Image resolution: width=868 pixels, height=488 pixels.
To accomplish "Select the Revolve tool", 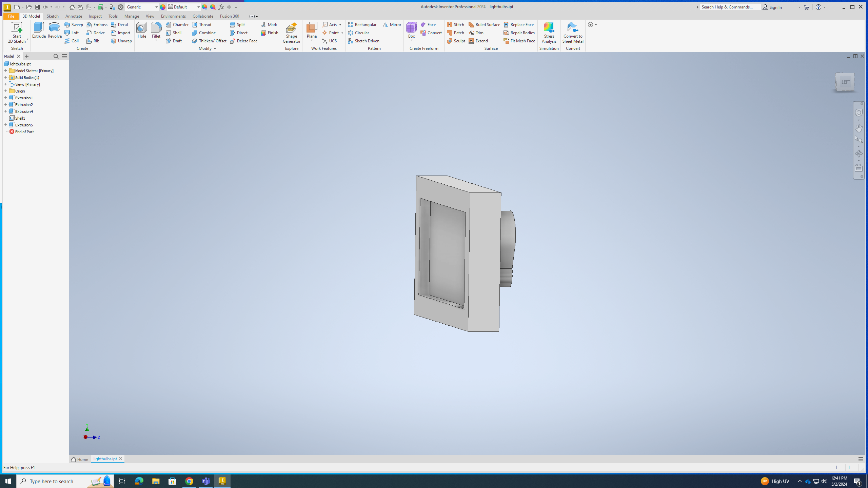I will [55, 30].
